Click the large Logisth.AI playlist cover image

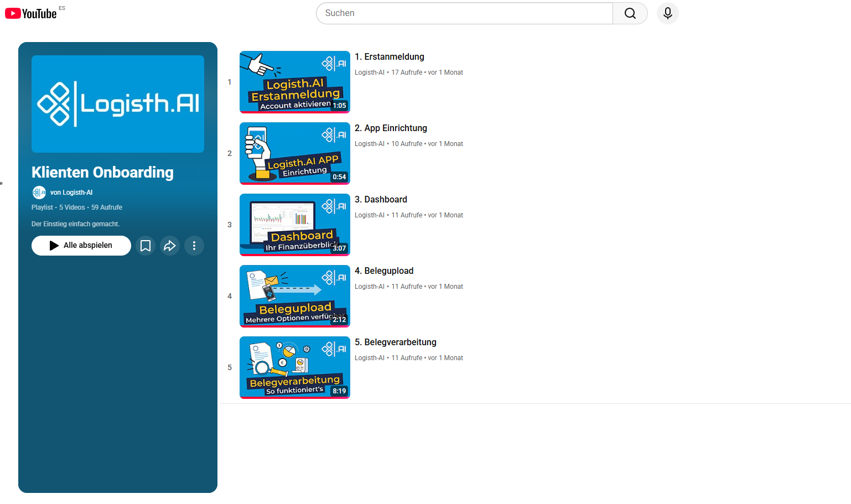(x=118, y=104)
